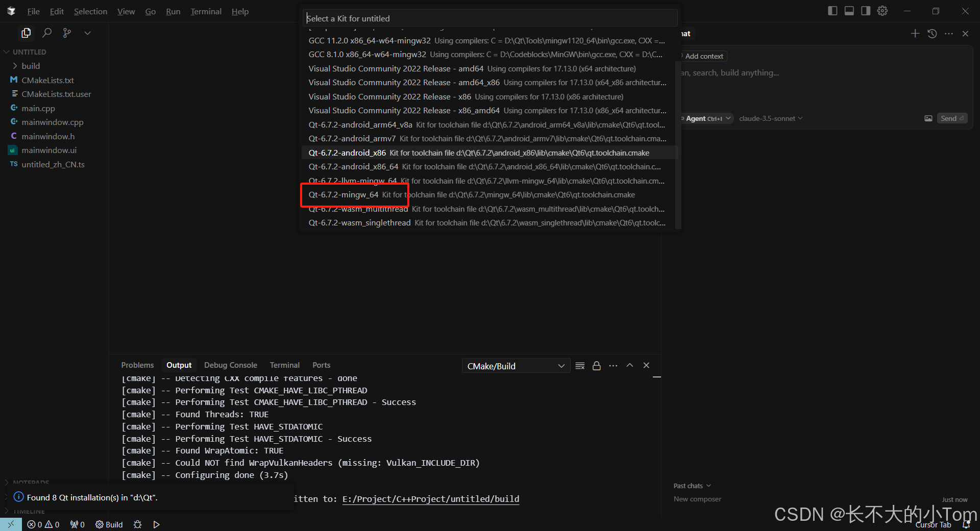Close the bottom output panel

(x=646, y=365)
